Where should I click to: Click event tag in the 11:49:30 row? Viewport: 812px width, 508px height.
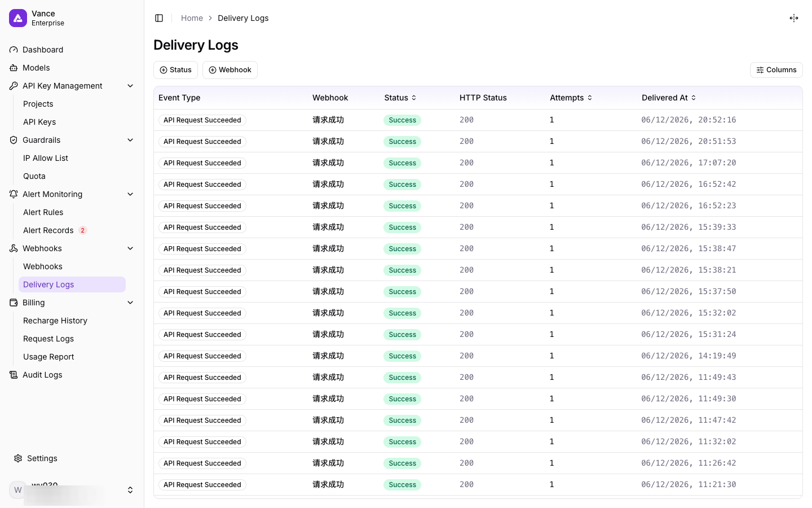coord(202,399)
